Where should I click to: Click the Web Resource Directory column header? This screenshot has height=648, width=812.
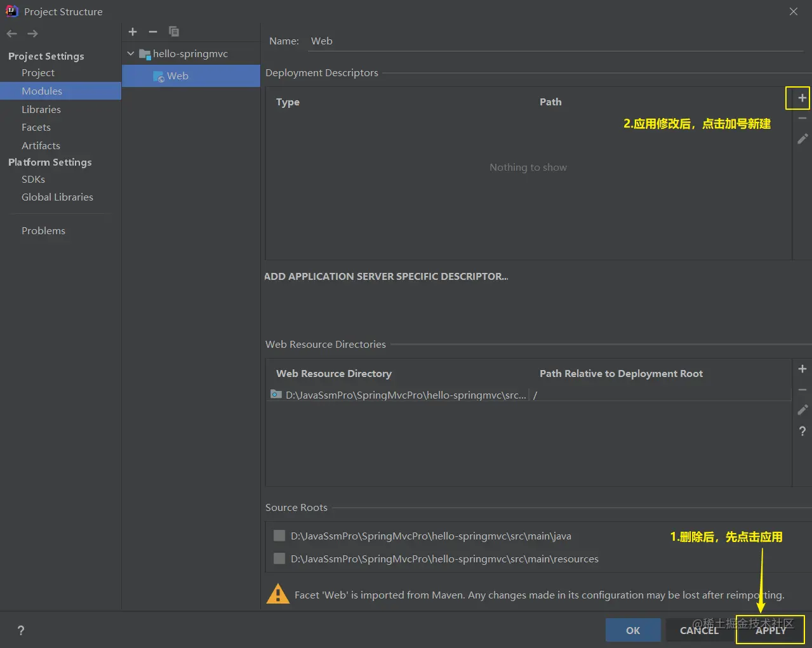[x=334, y=373]
